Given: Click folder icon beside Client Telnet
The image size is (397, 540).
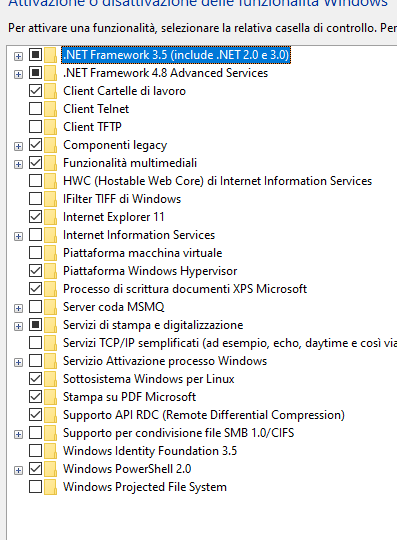Looking at the screenshot, I should tap(50, 109).
